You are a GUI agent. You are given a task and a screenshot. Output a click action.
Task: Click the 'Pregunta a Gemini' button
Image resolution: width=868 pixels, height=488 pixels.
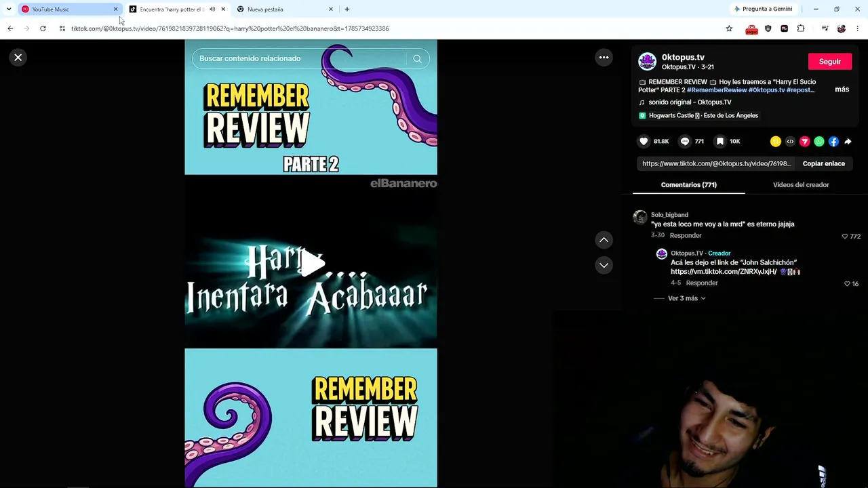[763, 9]
